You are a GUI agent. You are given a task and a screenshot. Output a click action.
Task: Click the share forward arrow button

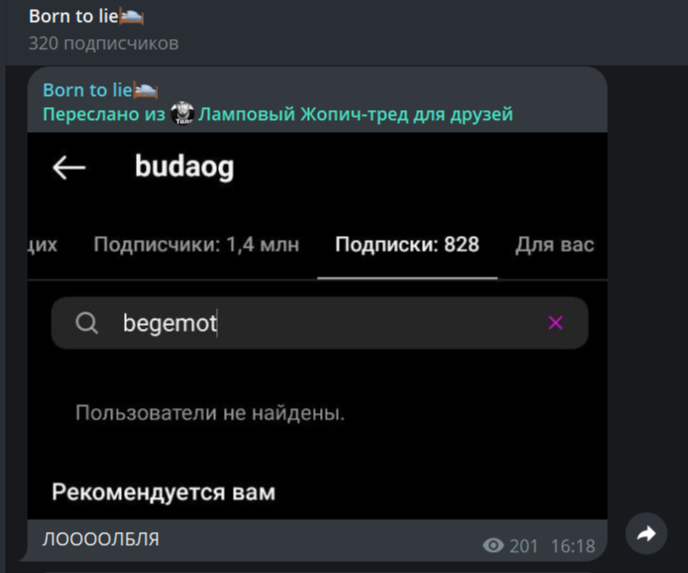pyautogui.click(x=646, y=534)
